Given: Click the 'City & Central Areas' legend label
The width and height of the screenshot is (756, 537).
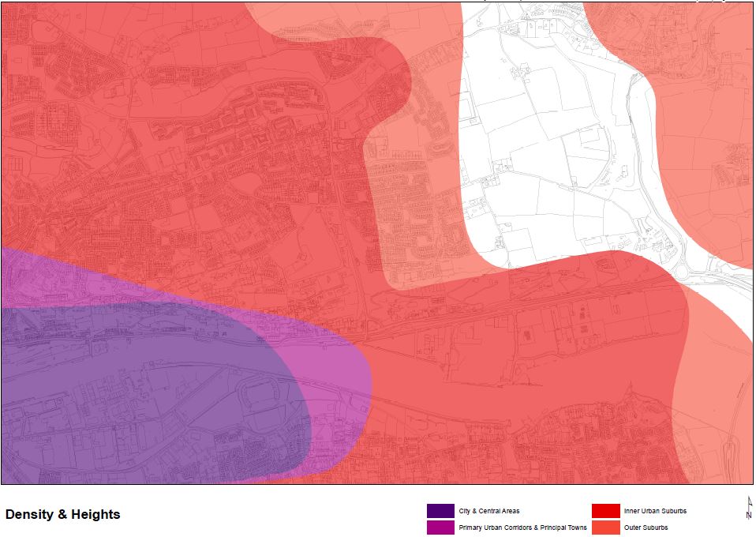Looking at the screenshot, I should coord(488,511).
